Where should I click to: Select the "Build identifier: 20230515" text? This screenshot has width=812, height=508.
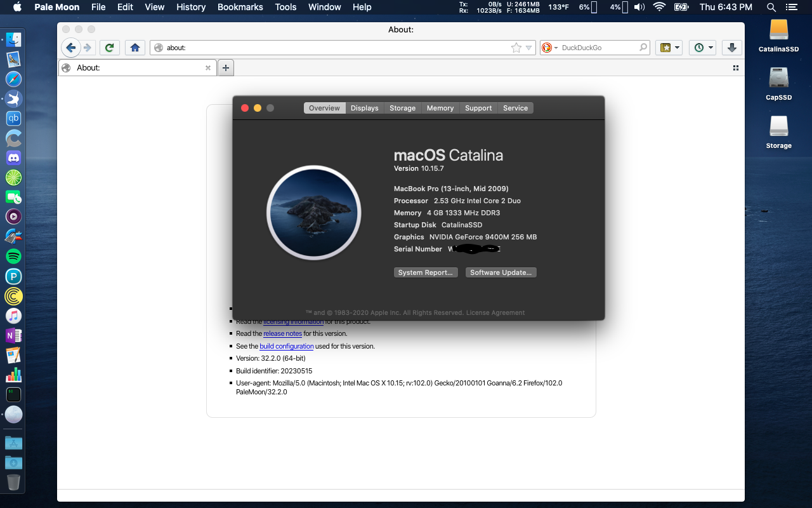pos(274,371)
